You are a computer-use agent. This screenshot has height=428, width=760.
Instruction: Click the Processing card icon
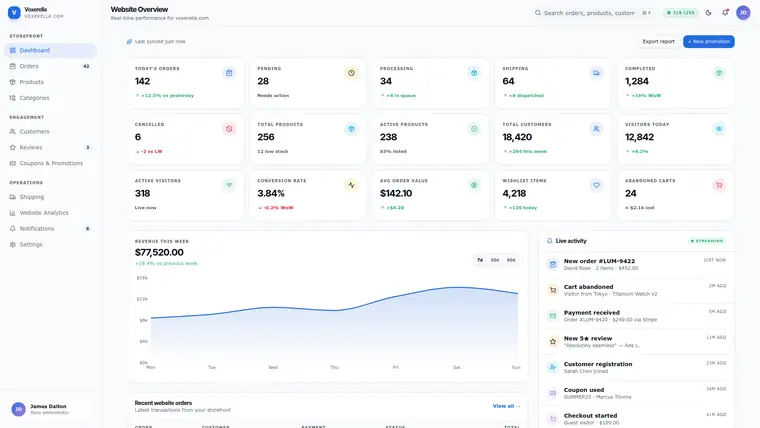pyautogui.click(x=474, y=73)
